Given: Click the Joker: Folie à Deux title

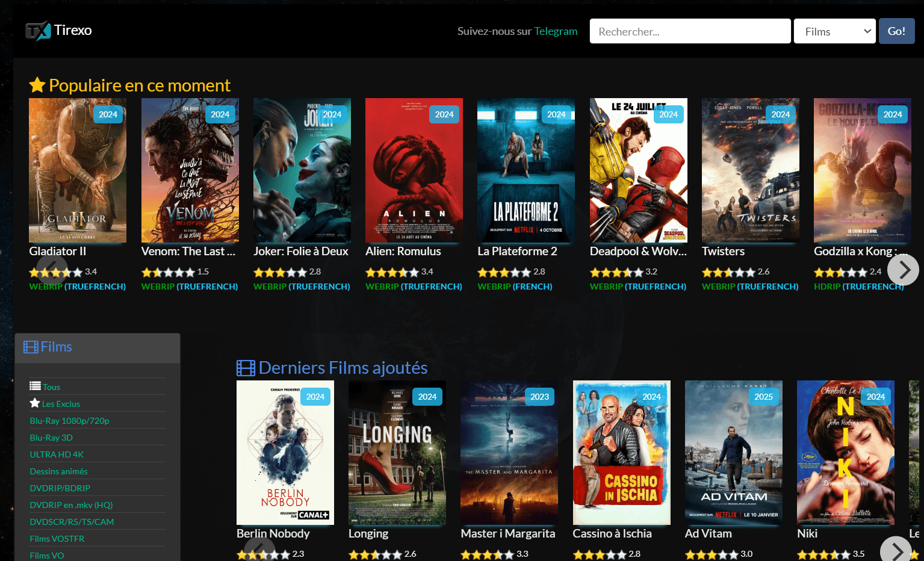Looking at the screenshot, I should pyautogui.click(x=301, y=252).
